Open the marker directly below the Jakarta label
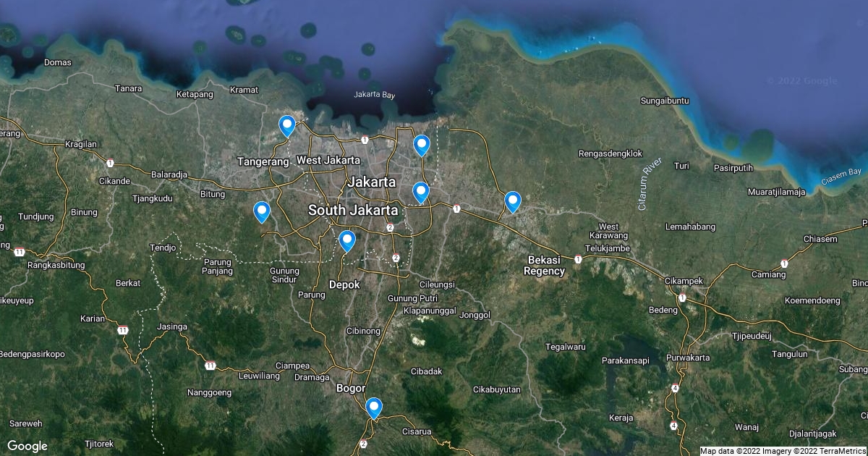The height and width of the screenshot is (456, 868). coord(421,193)
